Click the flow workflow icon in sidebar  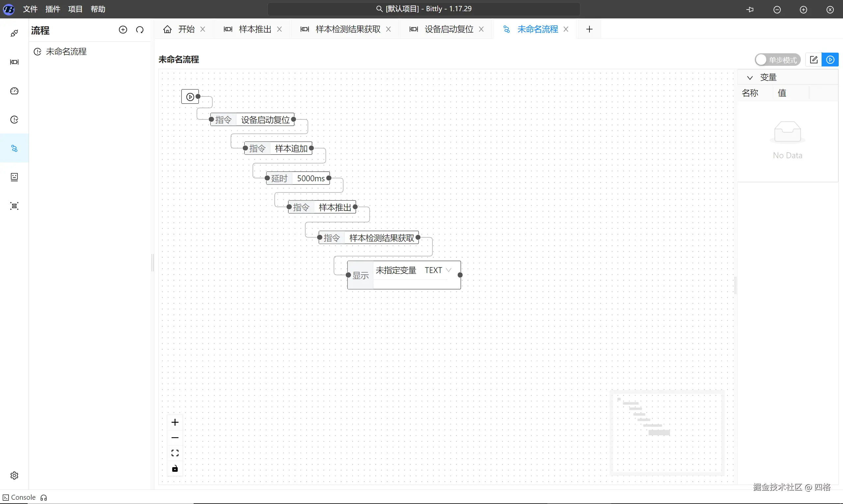(x=14, y=148)
